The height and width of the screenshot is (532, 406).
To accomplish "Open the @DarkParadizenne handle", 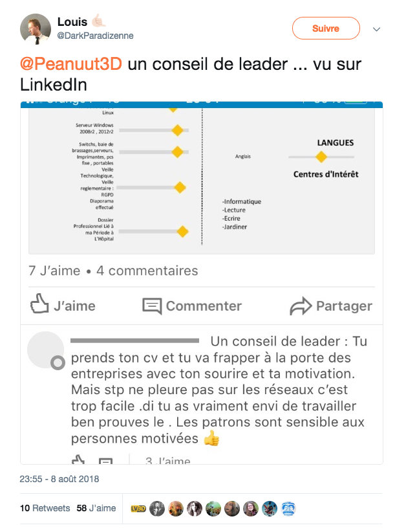I will click(x=95, y=36).
